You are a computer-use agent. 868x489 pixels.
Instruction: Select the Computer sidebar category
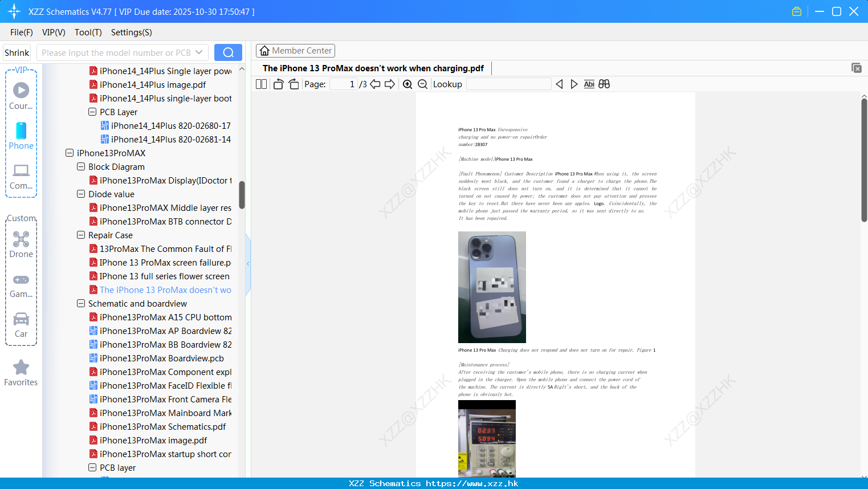(21, 177)
